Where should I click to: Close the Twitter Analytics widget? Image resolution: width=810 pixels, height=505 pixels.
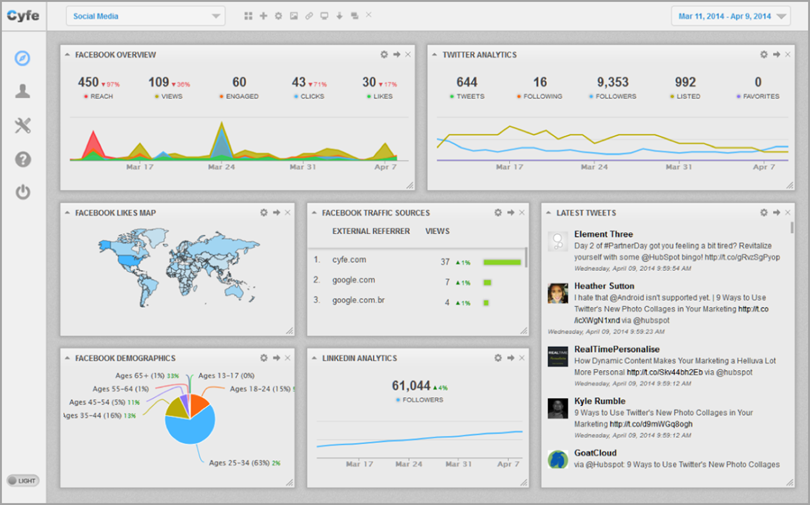click(x=788, y=54)
